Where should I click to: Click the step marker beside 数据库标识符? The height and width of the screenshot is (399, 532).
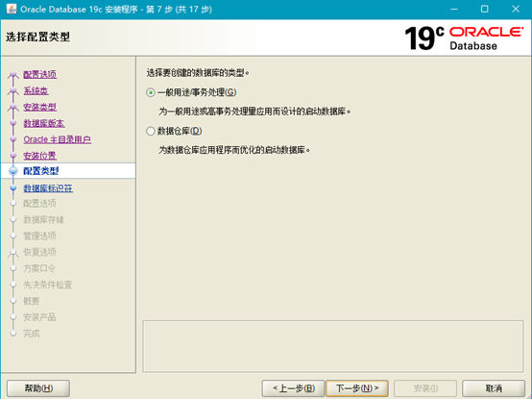pos(13,187)
